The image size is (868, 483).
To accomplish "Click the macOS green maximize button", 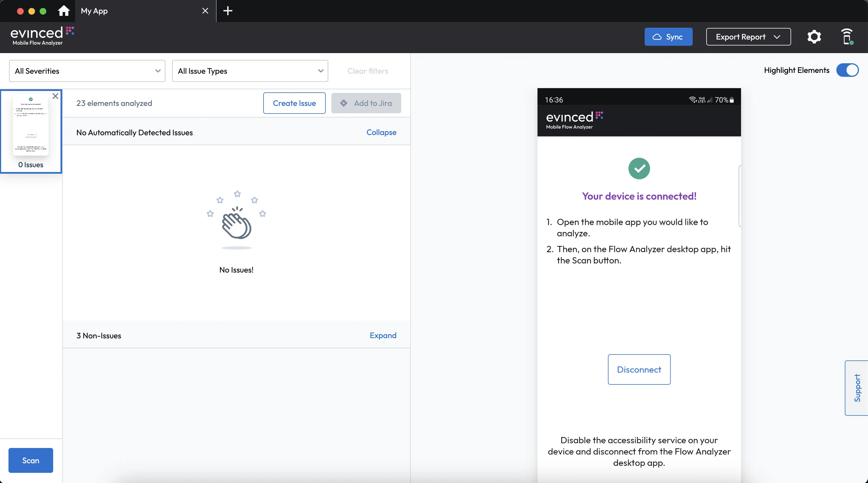I will (x=43, y=11).
